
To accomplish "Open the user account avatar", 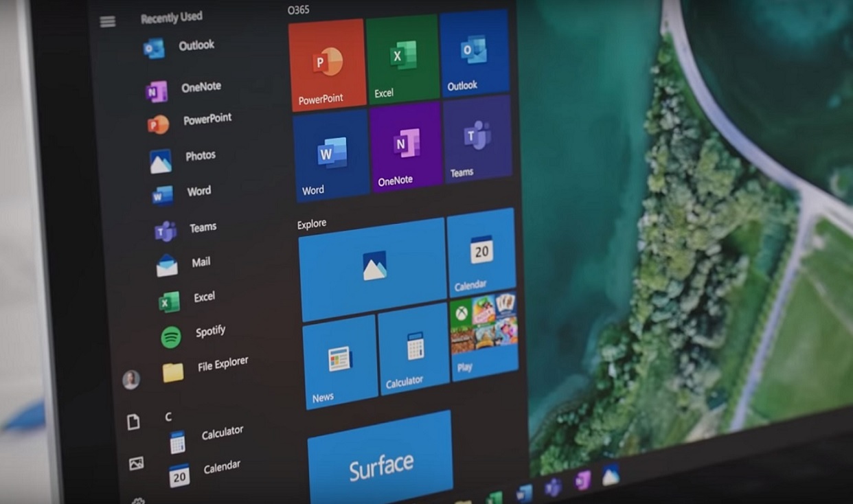I will click(x=130, y=380).
